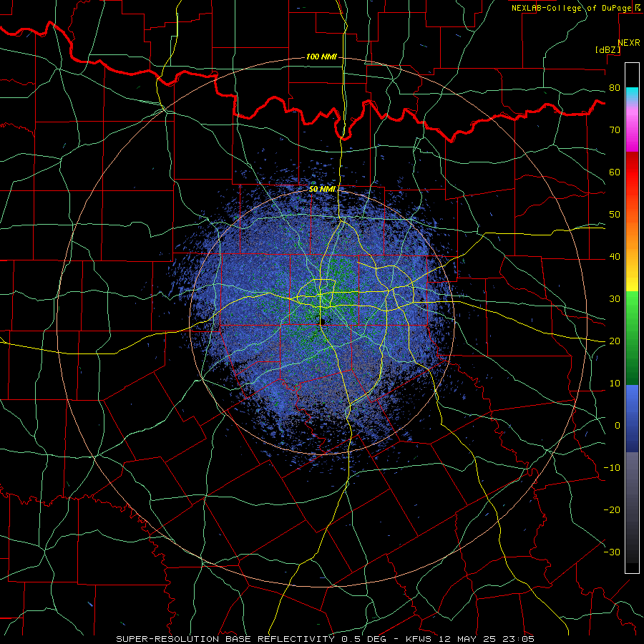
Task: Click the 40 value on the dBZ scale
Action: point(615,257)
